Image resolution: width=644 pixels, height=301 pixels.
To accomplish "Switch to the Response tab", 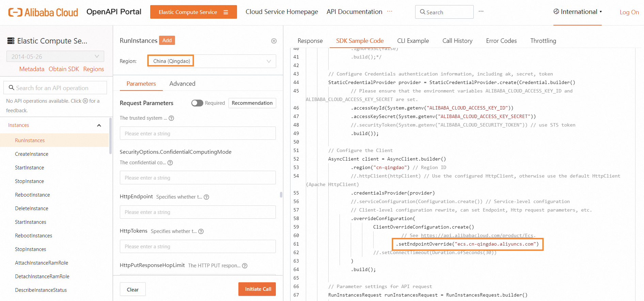I will pyautogui.click(x=310, y=41).
